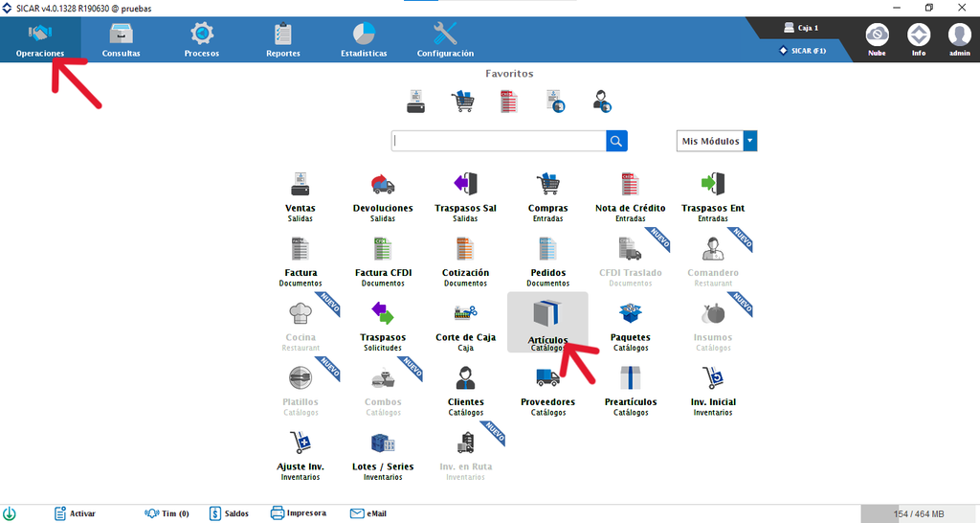This screenshot has height=523, width=980.
Task: Click the sales printer favorite icon
Action: [x=415, y=102]
